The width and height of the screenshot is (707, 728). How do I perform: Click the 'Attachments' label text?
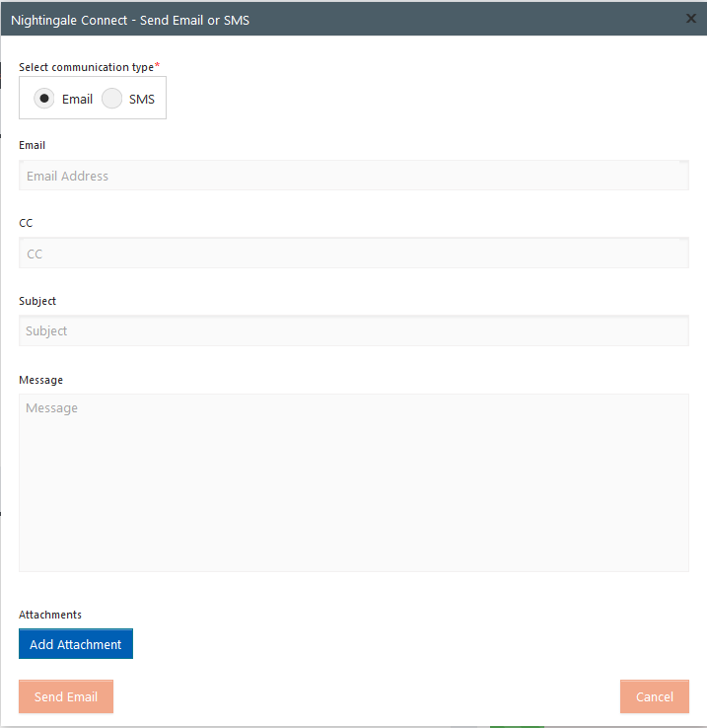tap(50, 615)
